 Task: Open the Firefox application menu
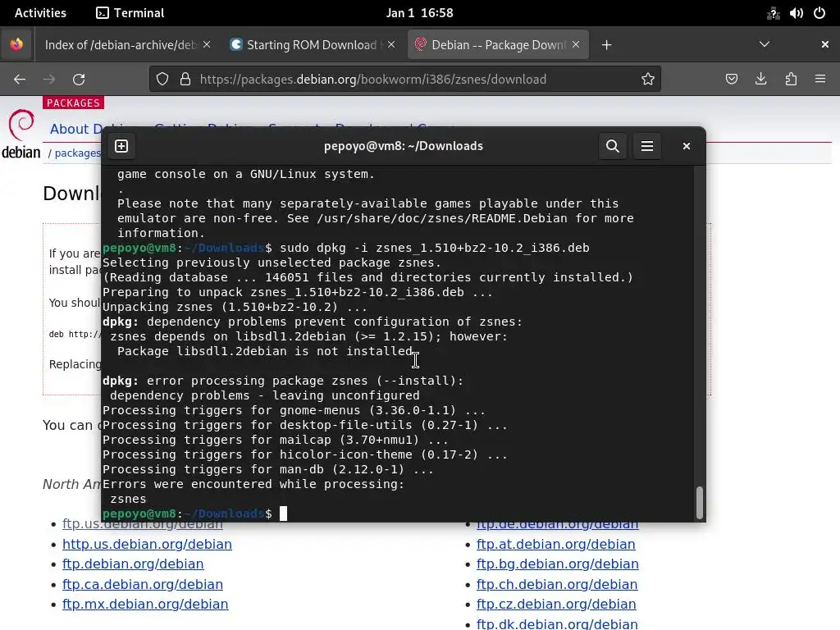820,80
